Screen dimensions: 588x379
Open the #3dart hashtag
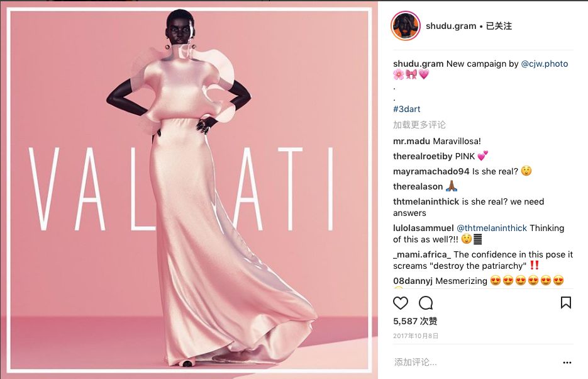tap(406, 109)
